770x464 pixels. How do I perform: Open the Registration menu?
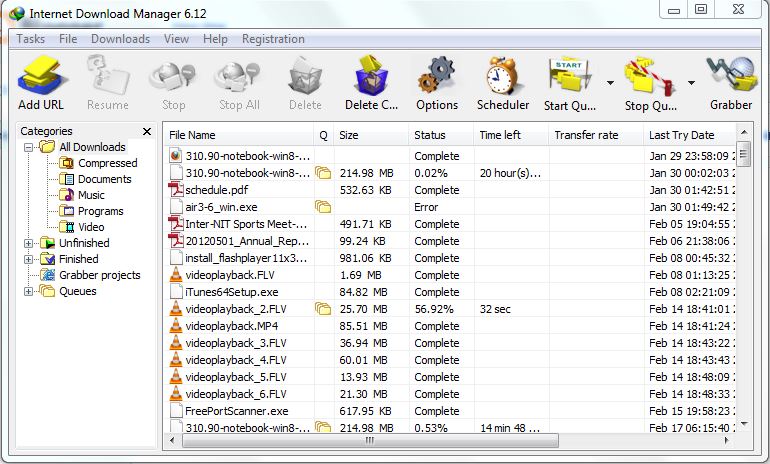(x=273, y=39)
